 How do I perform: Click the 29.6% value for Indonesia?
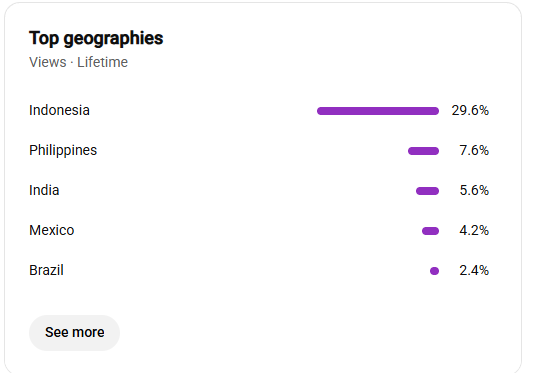click(x=470, y=111)
